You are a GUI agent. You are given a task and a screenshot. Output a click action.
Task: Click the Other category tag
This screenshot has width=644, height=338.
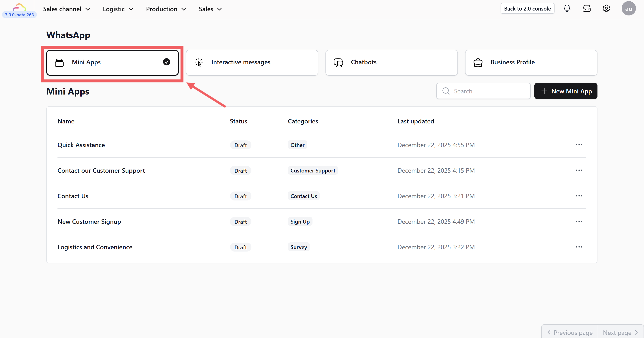[297, 145]
